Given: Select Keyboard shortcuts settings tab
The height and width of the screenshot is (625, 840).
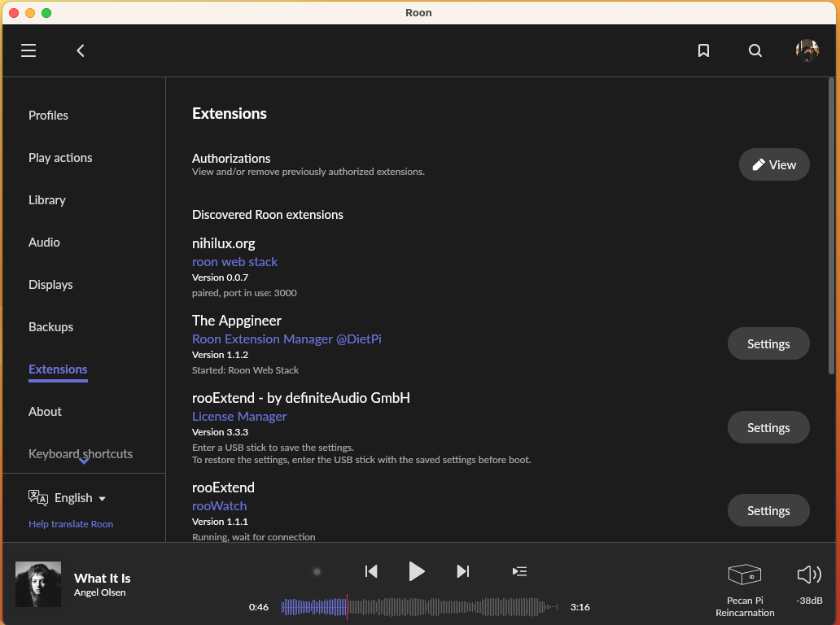Looking at the screenshot, I should click(x=81, y=453).
